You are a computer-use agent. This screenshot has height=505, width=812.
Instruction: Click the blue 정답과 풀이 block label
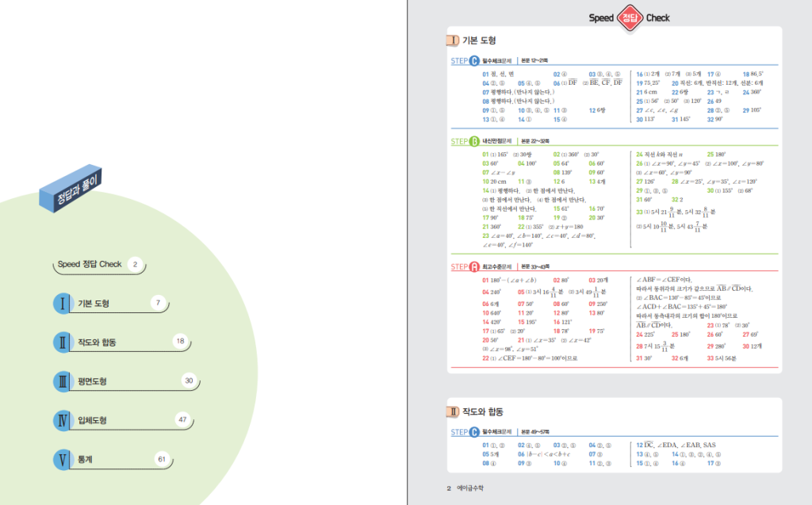coord(72,192)
